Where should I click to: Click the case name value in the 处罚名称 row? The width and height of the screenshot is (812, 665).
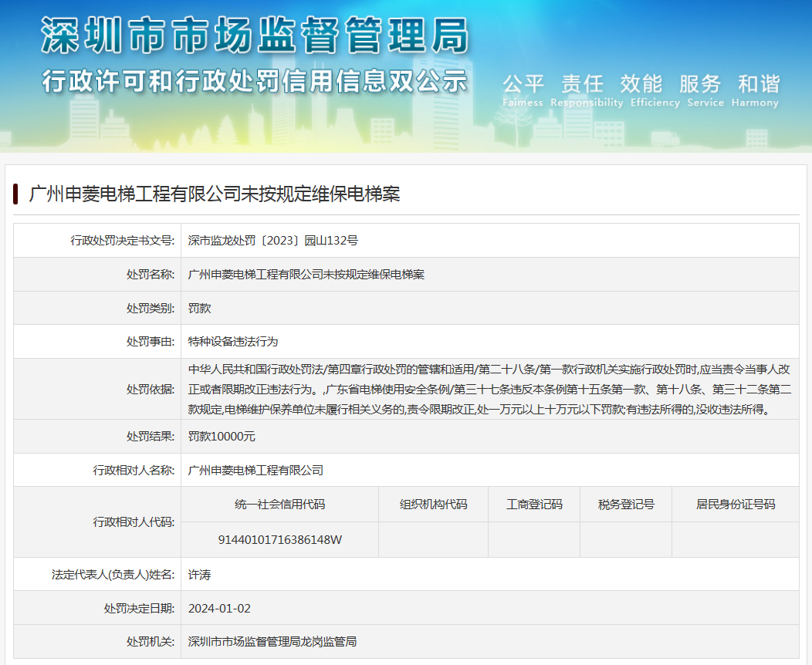coord(306,275)
